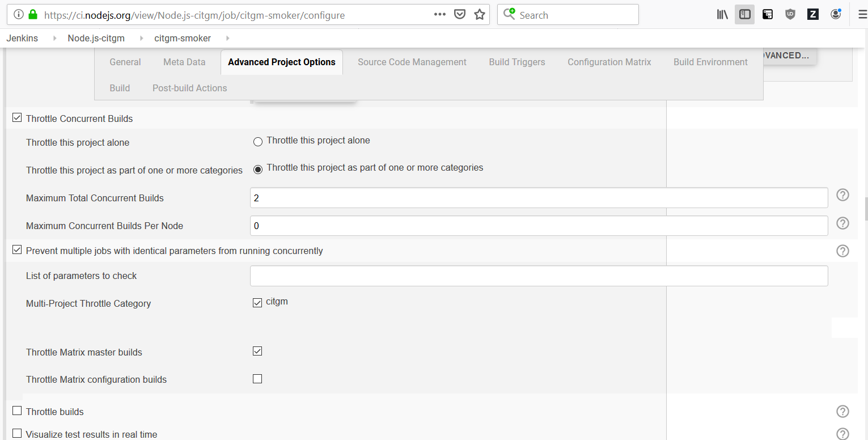This screenshot has width=868, height=440.
Task: Open the Firefox Library icon
Action: click(722, 14)
